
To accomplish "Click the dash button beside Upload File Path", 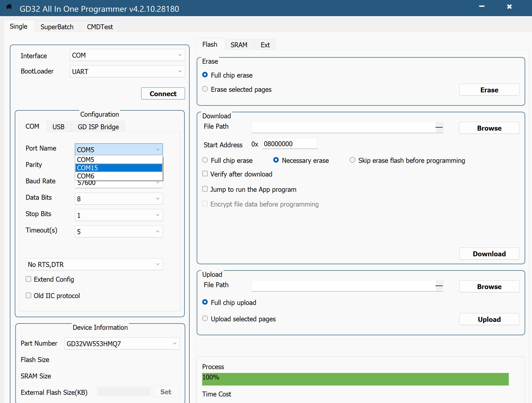I will tap(439, 286).
